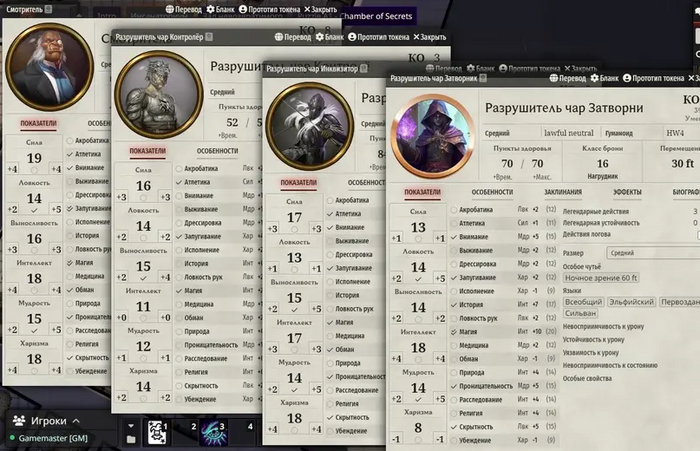Screen dimensions: 700x451
Task: Toggle Обман proficiency in Инквизитор sheet
Action: [x=330, y=349]
